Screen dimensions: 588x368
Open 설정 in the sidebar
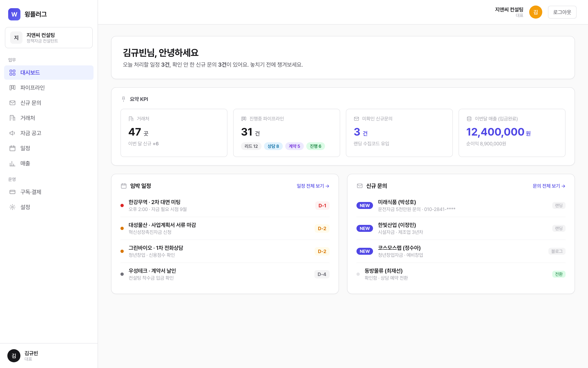pos(49,207)
